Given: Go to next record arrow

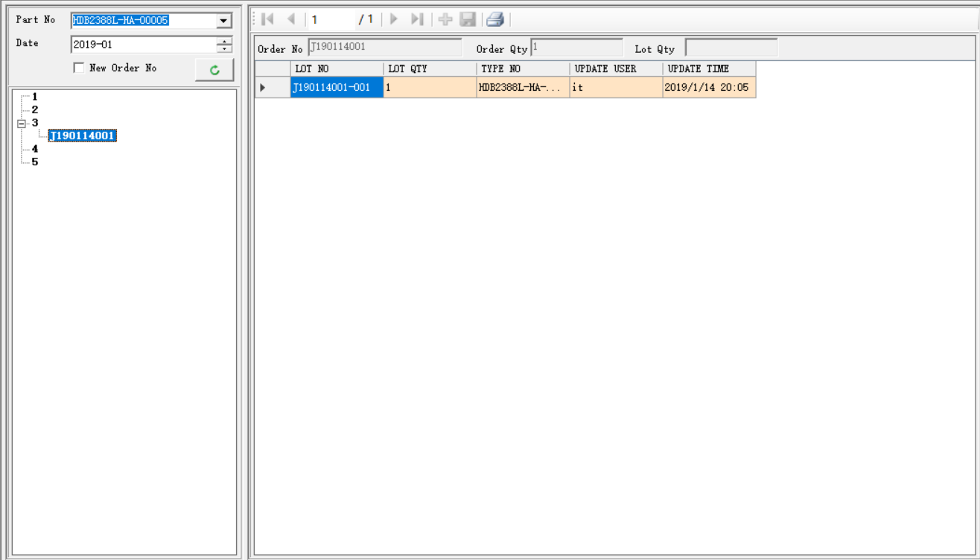Looking at the screenshot, I should [x=394, y=19].
